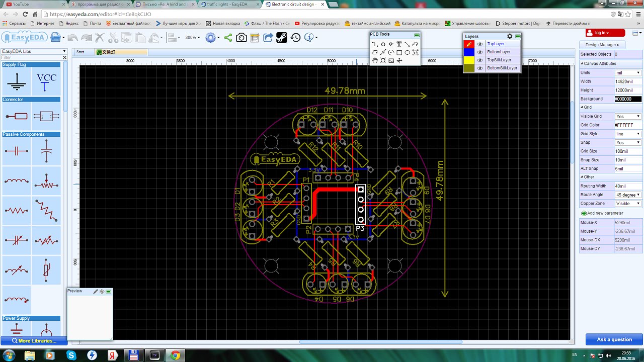Minimize the Layers panel
Viewport: 644px width, 362px height.
point(518,36)
